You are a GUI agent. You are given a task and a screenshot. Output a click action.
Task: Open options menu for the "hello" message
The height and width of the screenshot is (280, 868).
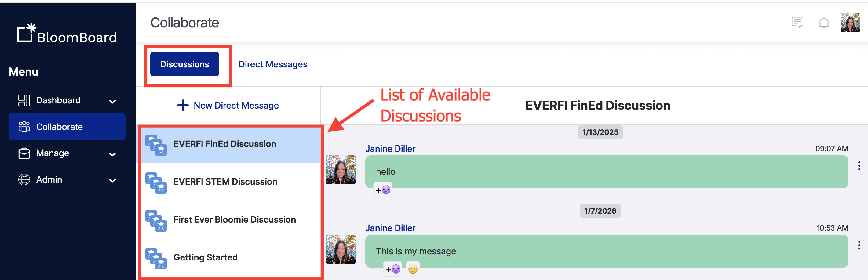[859, 166]
